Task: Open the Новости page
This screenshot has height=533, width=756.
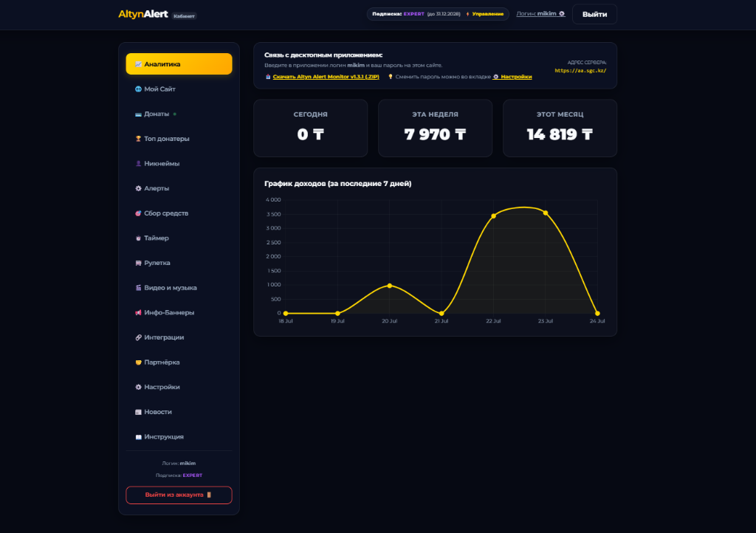Action: (179, 411)
